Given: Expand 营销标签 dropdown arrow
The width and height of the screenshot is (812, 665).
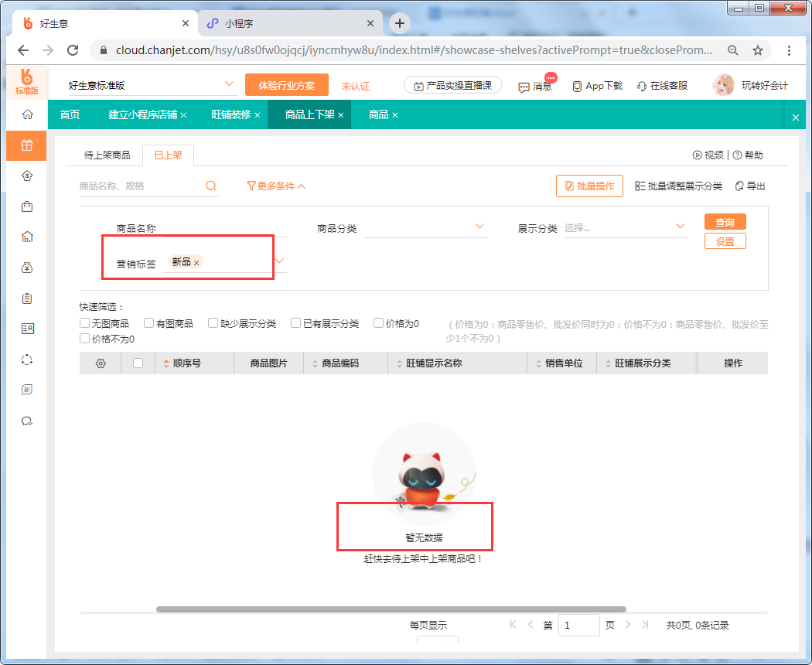Looking at the screenshot, I should pyautogui.click(x=280, y=261).
